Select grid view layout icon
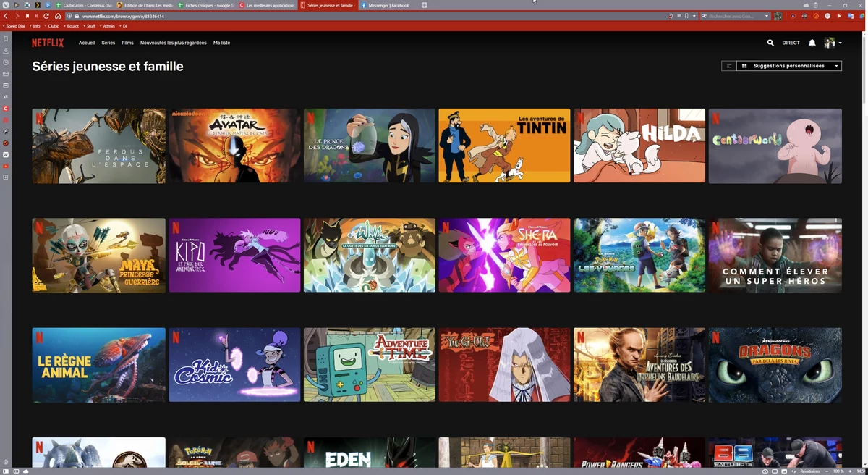This screenshot has height=475, width=868. coord(744,66)
